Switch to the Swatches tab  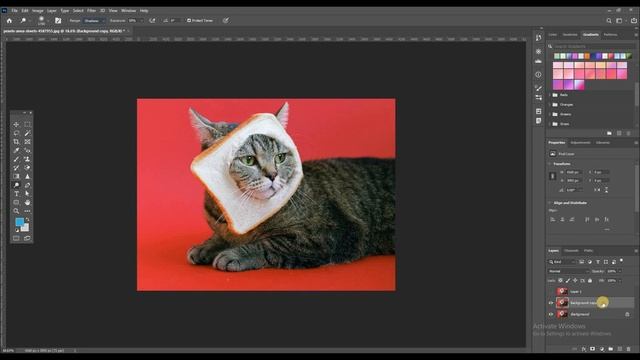pyautogui.click(x=570, y=35)
